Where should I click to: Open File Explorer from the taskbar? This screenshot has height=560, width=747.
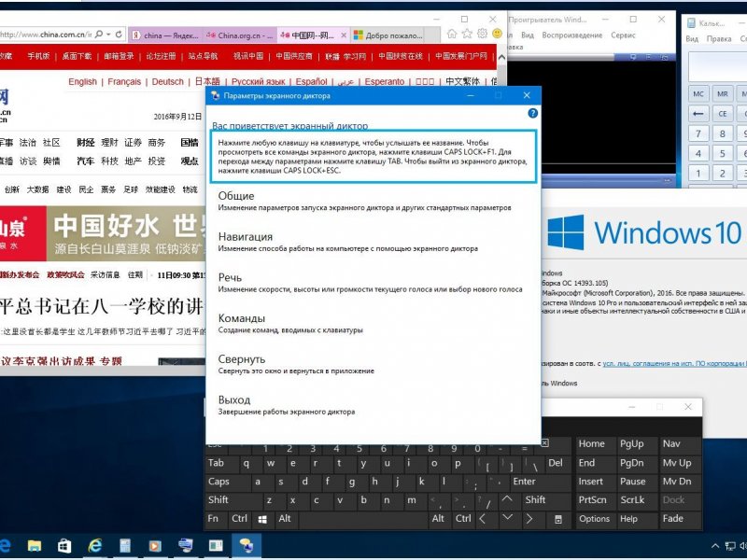(34, 546)
